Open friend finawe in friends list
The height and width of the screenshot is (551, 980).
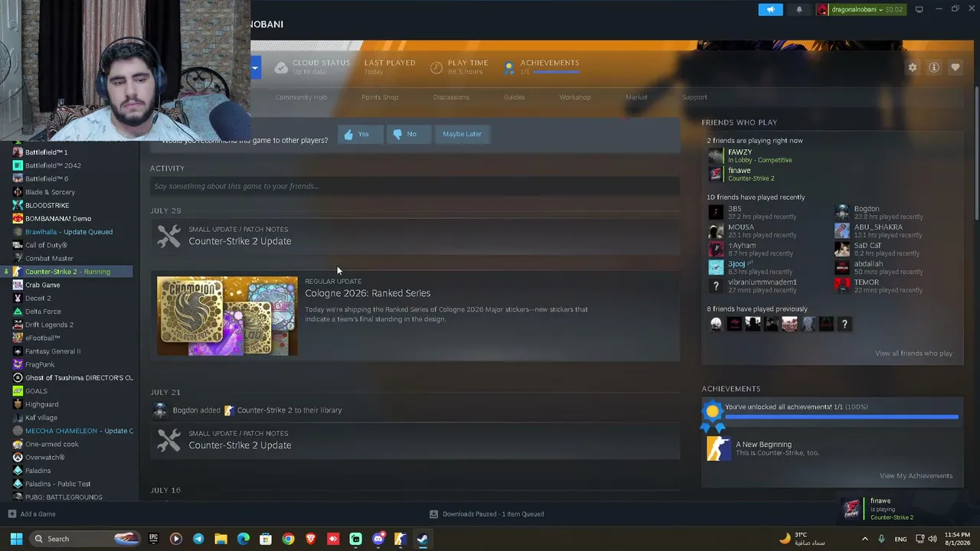739,171
